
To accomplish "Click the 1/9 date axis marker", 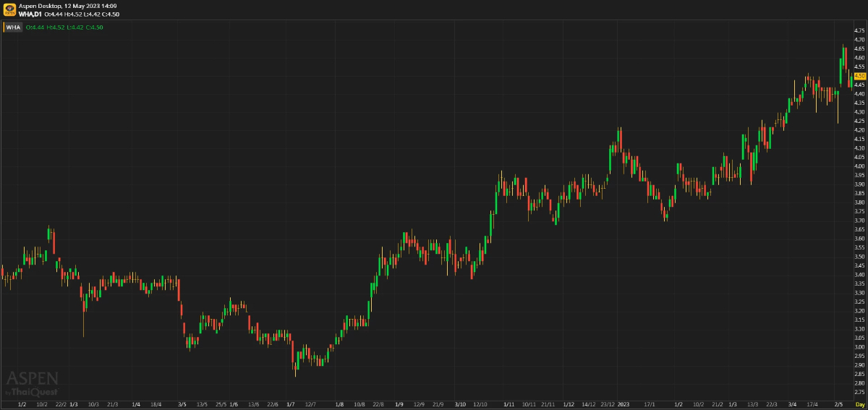I will point(399,403).
